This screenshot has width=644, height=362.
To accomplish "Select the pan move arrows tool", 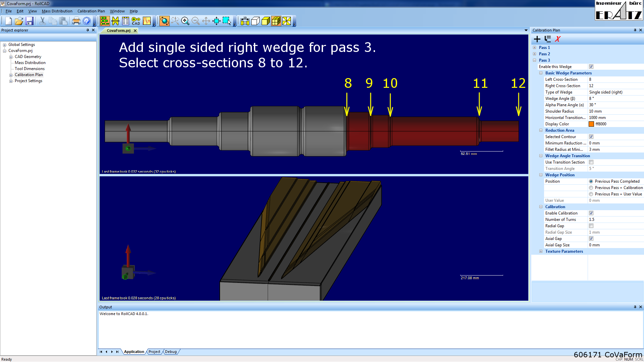I will (x=206, y=21).
